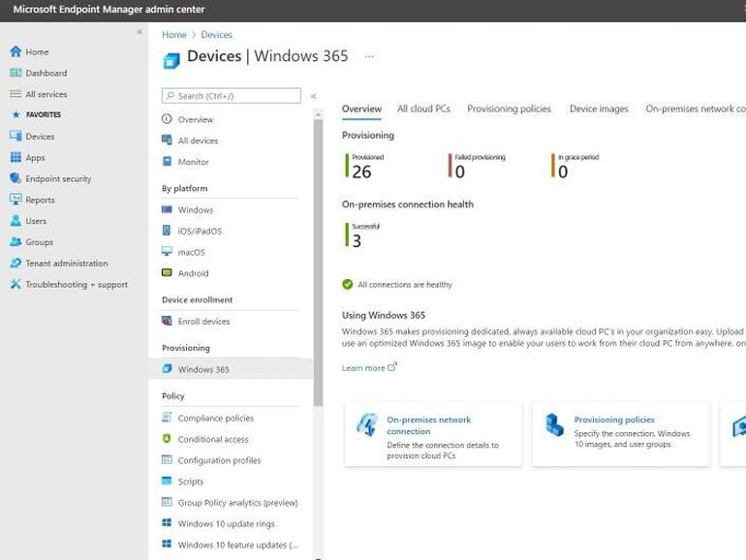Open the On-premises network connection tab

pos(696,109)
